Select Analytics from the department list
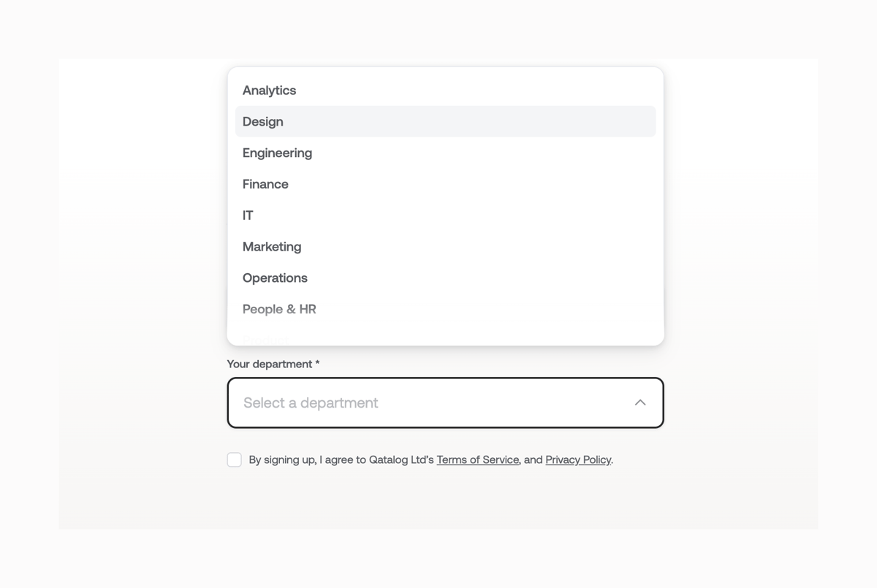The width and height of the screenshot is (877, 588). point(269,90)
